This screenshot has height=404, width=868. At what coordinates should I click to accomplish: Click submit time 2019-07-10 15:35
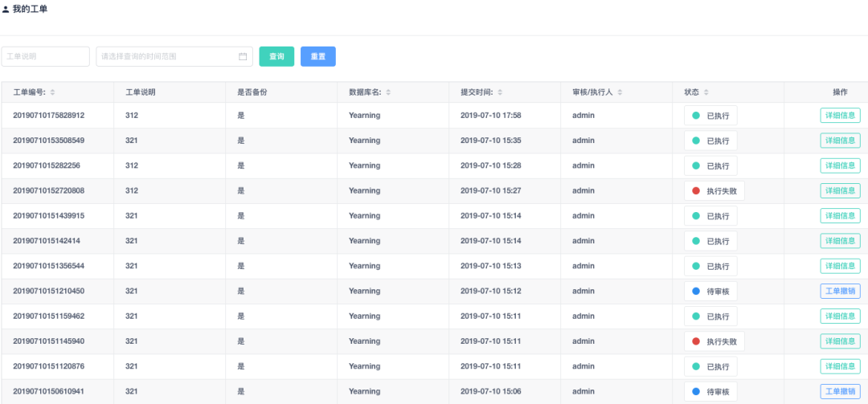point(490,141)
